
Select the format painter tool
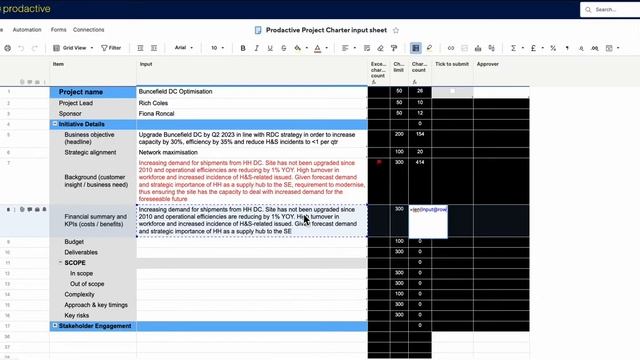click(x=394, y=48)
